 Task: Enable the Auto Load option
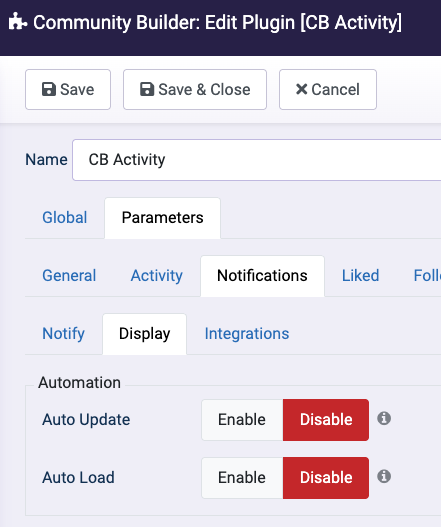coord(242,478)
